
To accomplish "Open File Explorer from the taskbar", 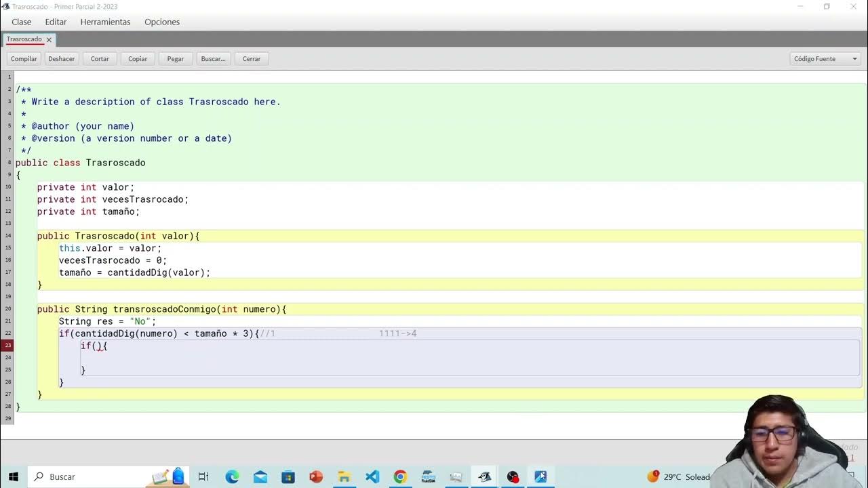I will point(344,476).
